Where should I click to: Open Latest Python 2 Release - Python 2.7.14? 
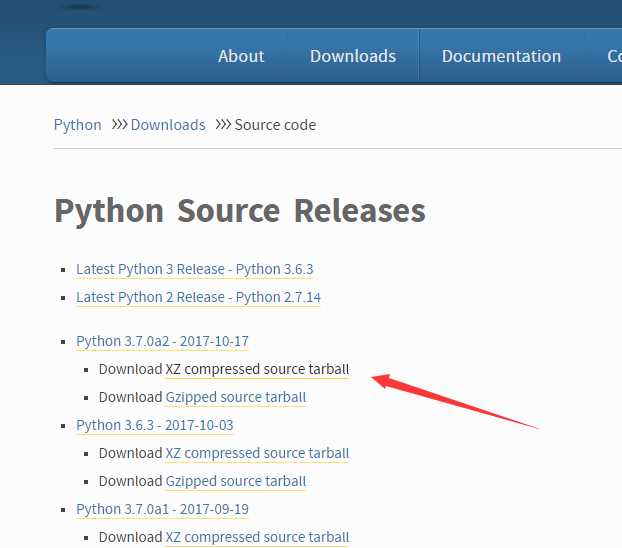(198, 297)
